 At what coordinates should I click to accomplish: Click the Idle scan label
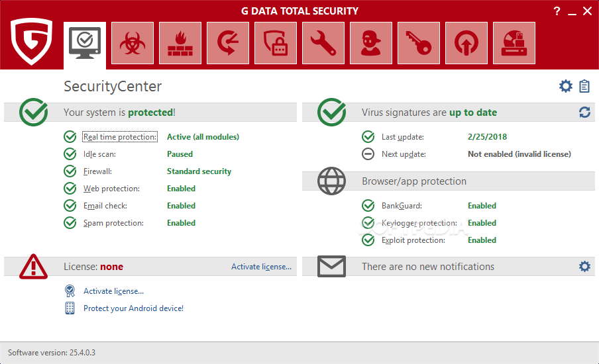tap(99, 154)
